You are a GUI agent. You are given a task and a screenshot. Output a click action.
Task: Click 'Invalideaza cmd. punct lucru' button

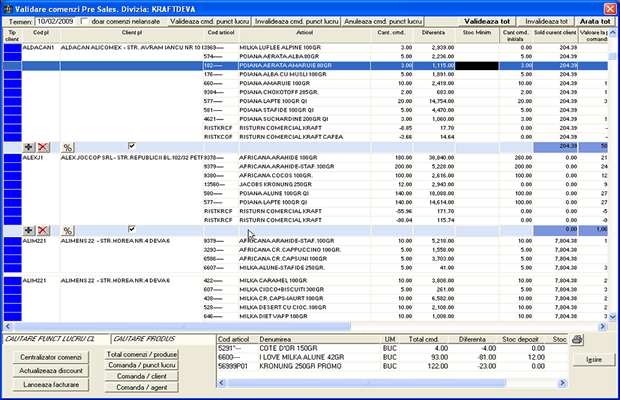point(297,21)
